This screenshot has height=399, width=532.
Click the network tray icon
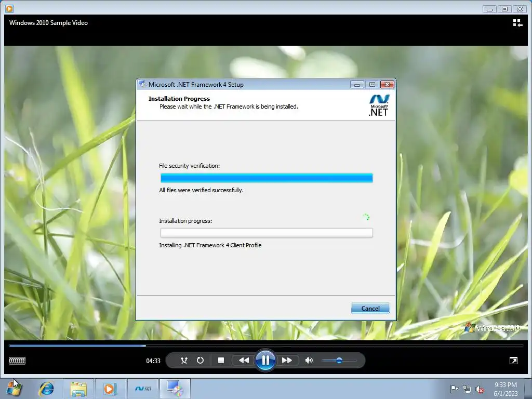[467, 389]
